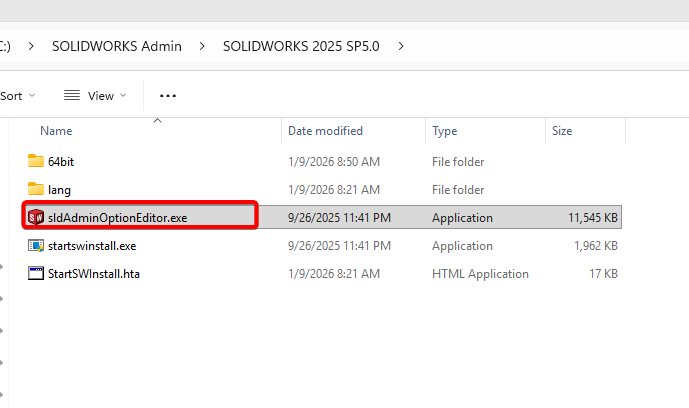
Task: Expand chevron after SOLIDWORKS 2025 SP5.0
Action: (401, 46)
